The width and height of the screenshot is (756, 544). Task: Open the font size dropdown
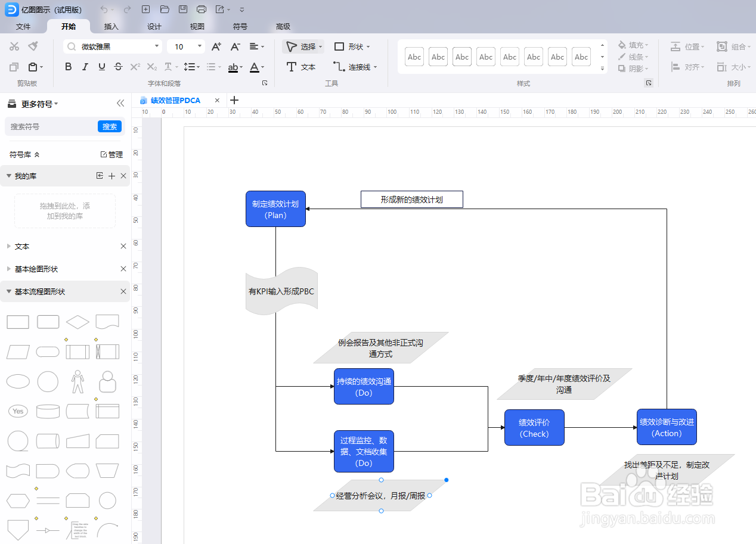click(198, 46)
